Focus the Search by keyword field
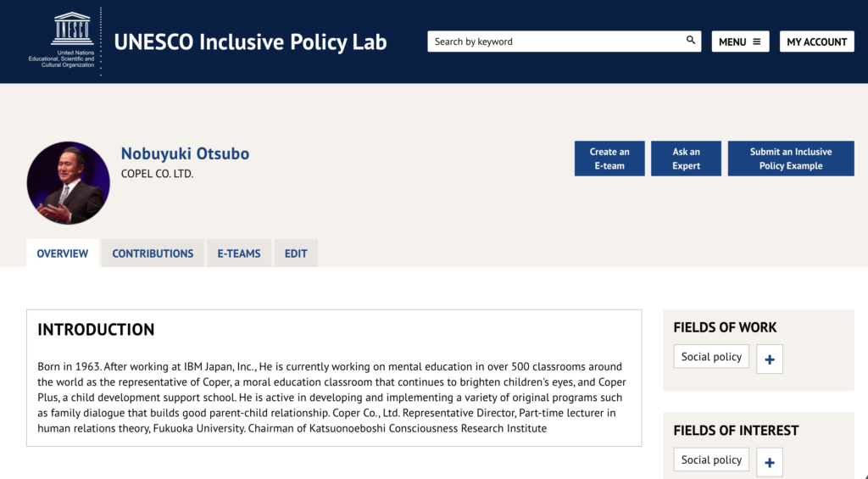 555,42
